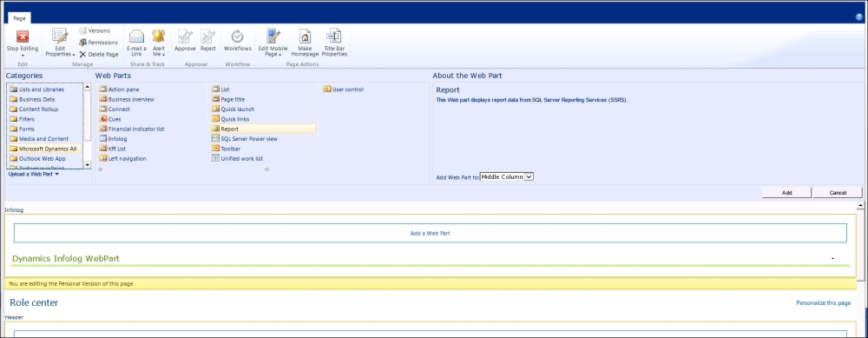Click the Edit Mobile Page icon
868x338 pixels.
(273, 36)
